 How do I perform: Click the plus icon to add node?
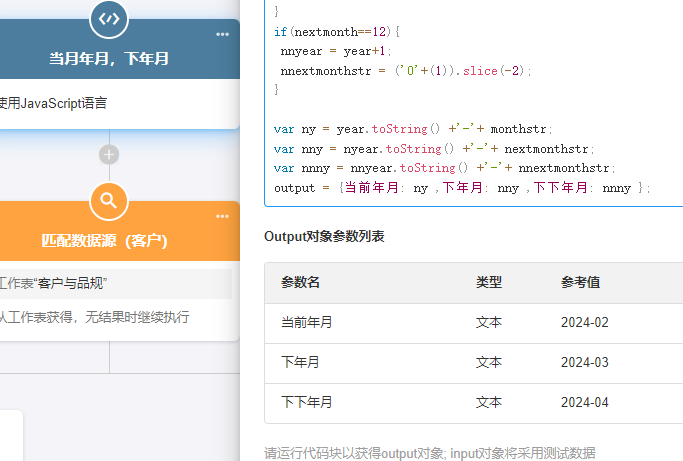(109, 155)
